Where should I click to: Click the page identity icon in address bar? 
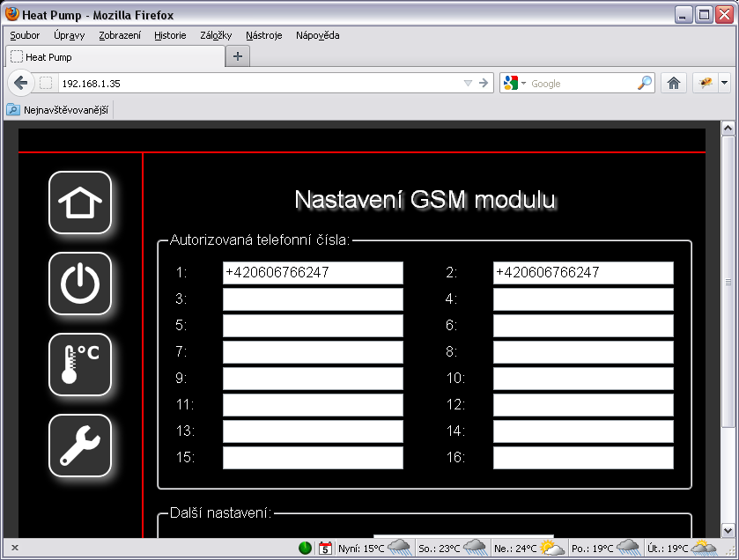tap(46, 84)
